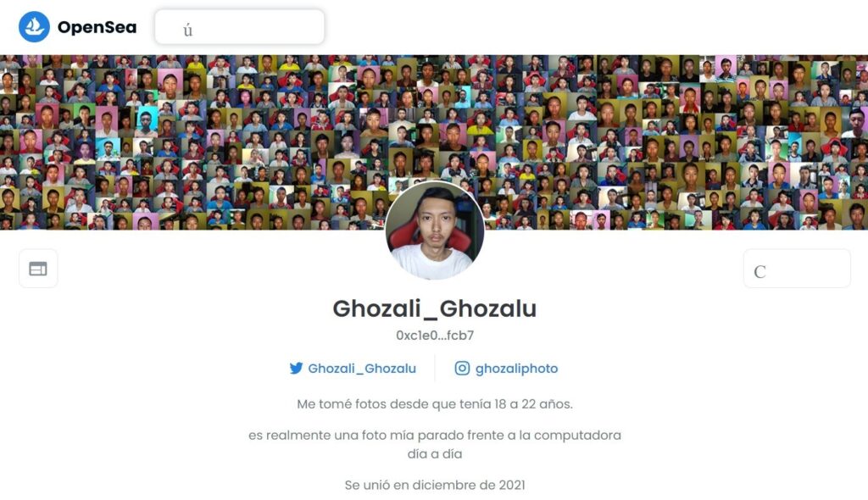Image resolution: width=868 pixels, height=500 pixels.
Task: Click the 'ú' glyph inside the search box
Action: pyautogui.click(x=187, y=31)
